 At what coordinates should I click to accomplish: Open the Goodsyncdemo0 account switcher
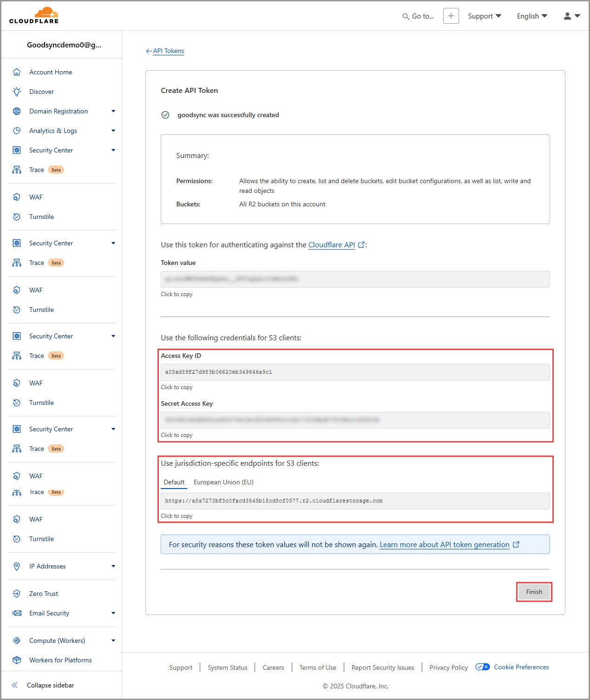[x=64, y=45]
